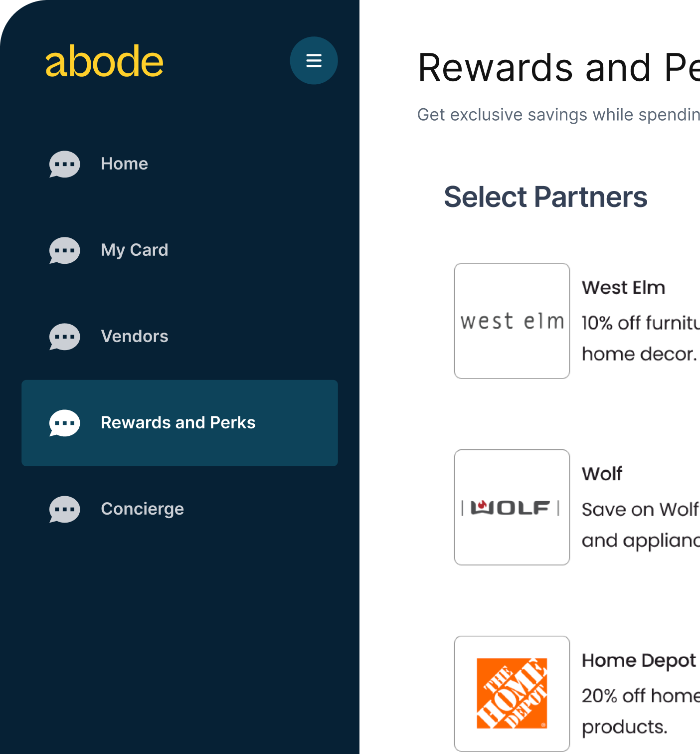Navigate to My Card section

click(134, 250)
